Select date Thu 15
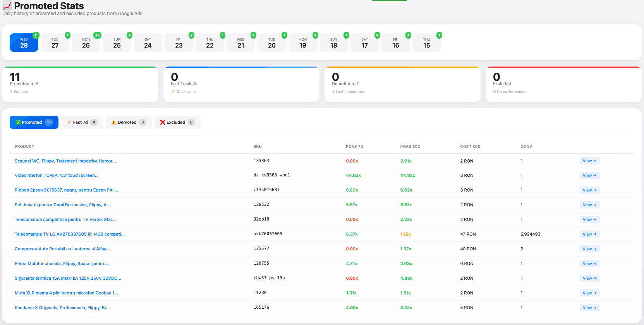The width and height of the screenshot is (644, 325). [427, 43]
